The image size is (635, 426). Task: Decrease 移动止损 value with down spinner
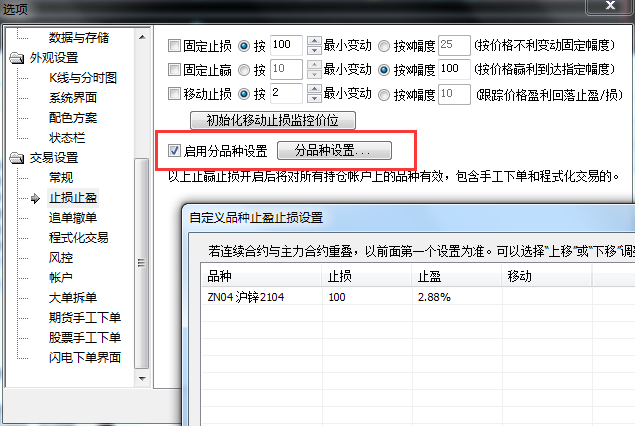tap(314, 99)
